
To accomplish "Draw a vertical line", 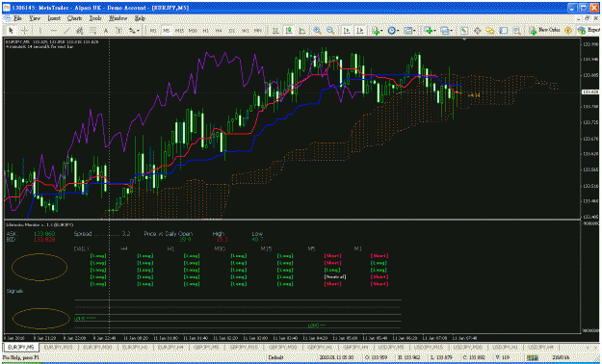I will tap(39, 31).
